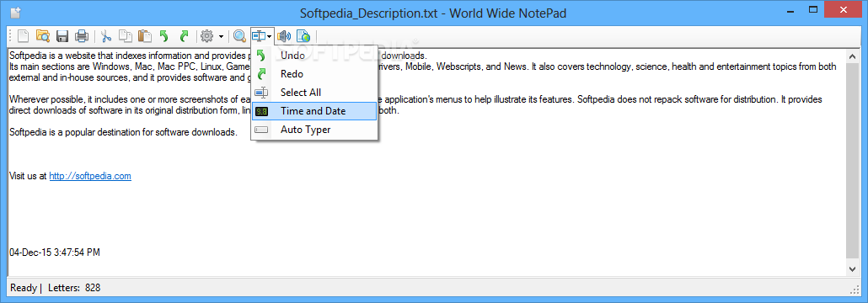The image size is (868, 303).
Task: Copy selection using the toolbar copy icon
Action: [126, 36]
